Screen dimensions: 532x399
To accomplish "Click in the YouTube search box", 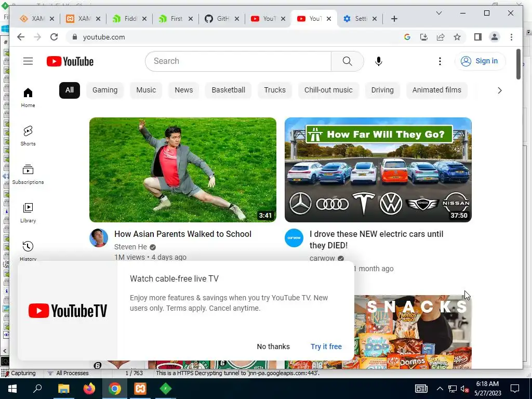I will tap(238, 61).
